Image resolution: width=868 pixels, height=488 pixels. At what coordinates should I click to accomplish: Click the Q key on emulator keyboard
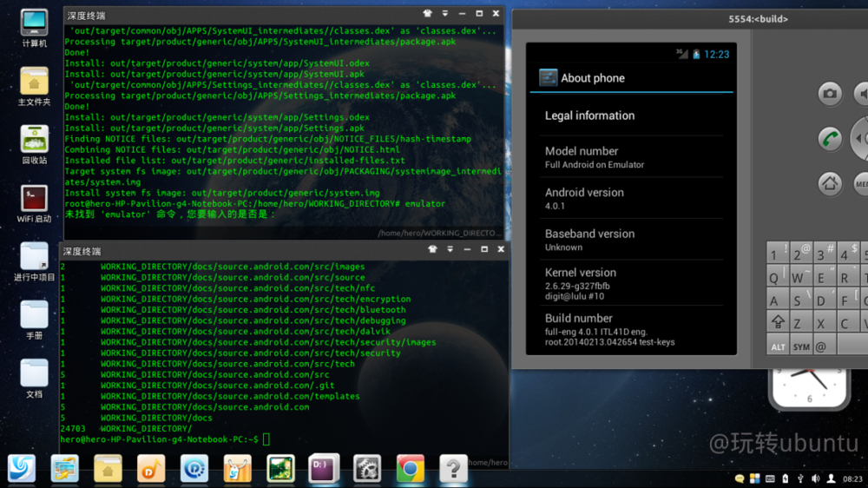[778, 276]
